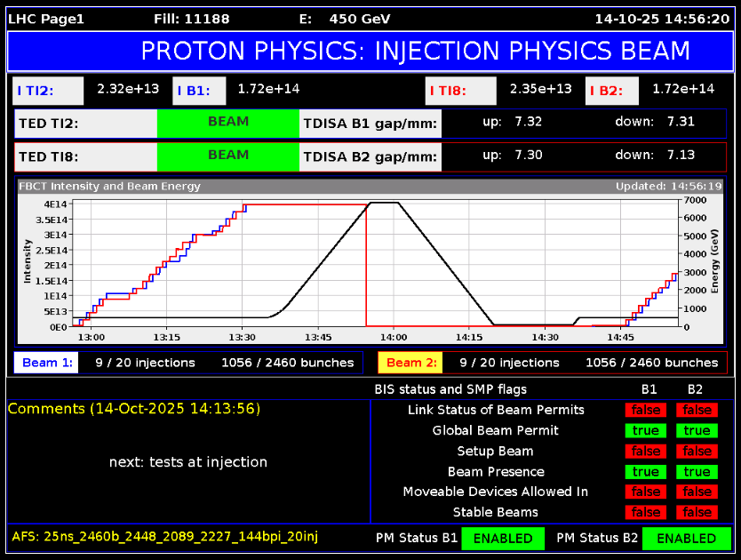Select the I B1 intensity label
Viewport: 741px width, 560px height.
coord(200,90)
